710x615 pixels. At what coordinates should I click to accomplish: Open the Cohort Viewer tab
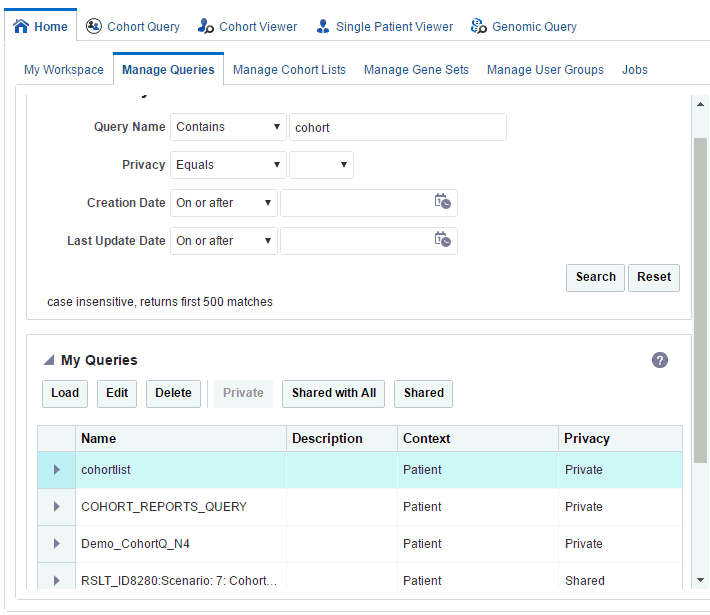click(247, 26)
